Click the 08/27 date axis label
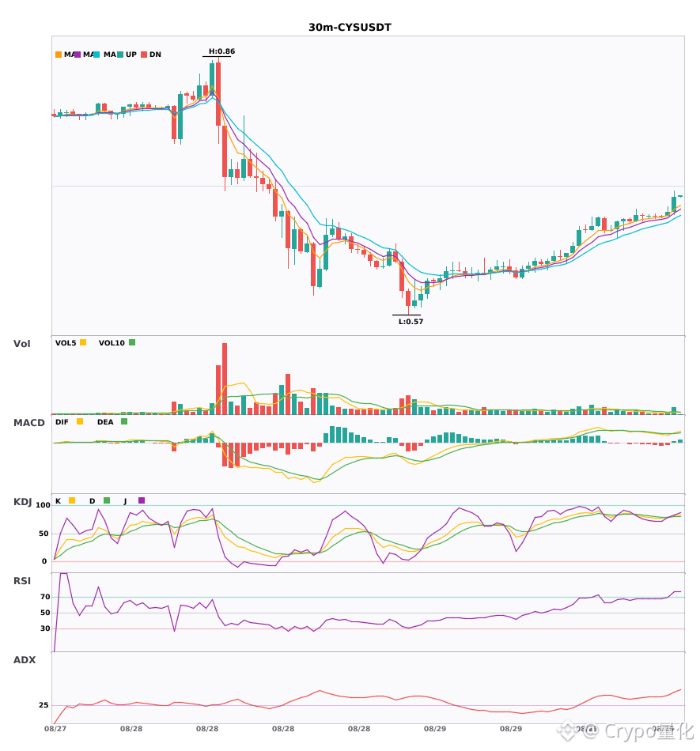The width and height of the screenshot is (700, 751). click(x=55, y=729)
